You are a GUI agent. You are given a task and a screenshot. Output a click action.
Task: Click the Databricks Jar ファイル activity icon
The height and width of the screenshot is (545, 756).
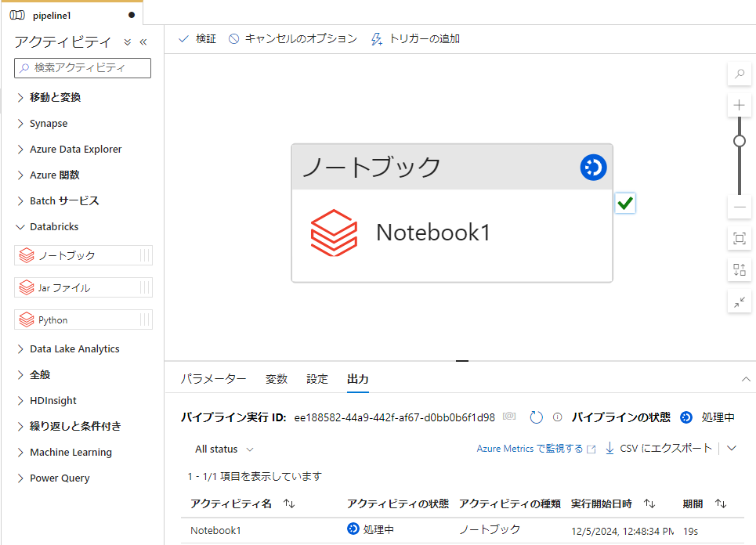(x=27, y=287)
